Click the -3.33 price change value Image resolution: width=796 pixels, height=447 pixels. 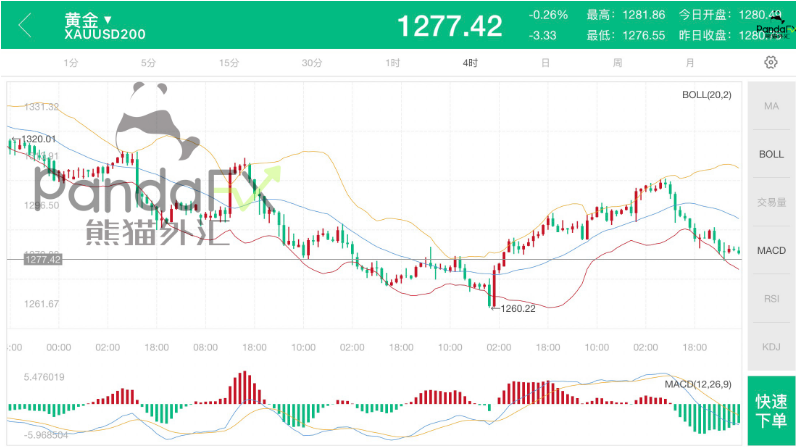(543, 36)
